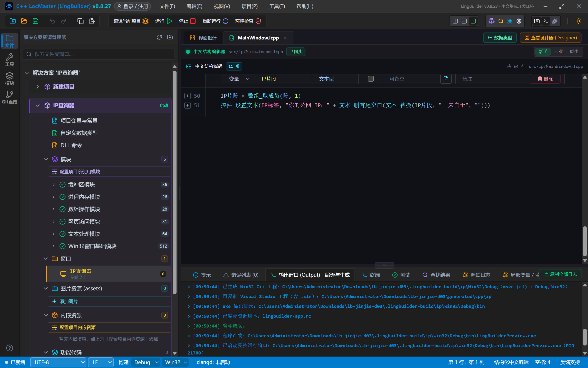
Task: Click the new project folder-plus icon
Action: [13, 21]
